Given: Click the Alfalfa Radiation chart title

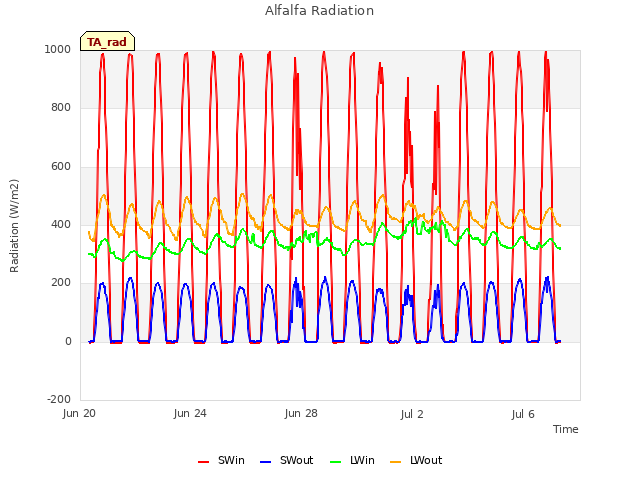Looking at the screenshot, I should [319, 11].
